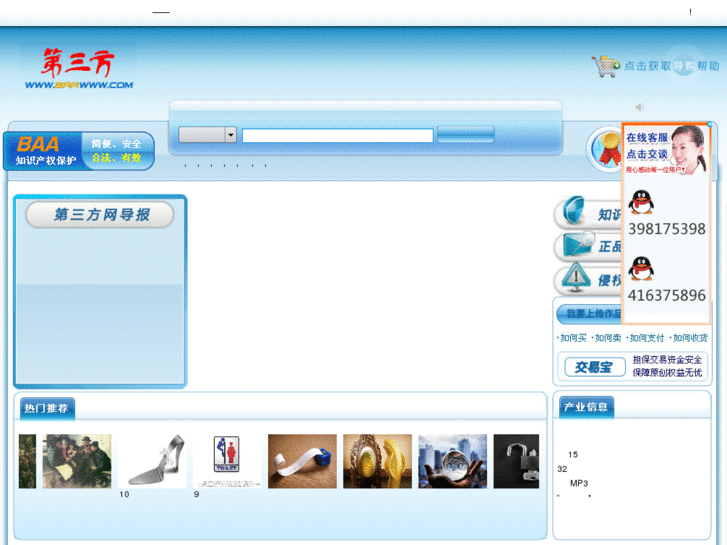Click the news entry containing 32
The image size is (727, 545).
[x=562, y=469]
